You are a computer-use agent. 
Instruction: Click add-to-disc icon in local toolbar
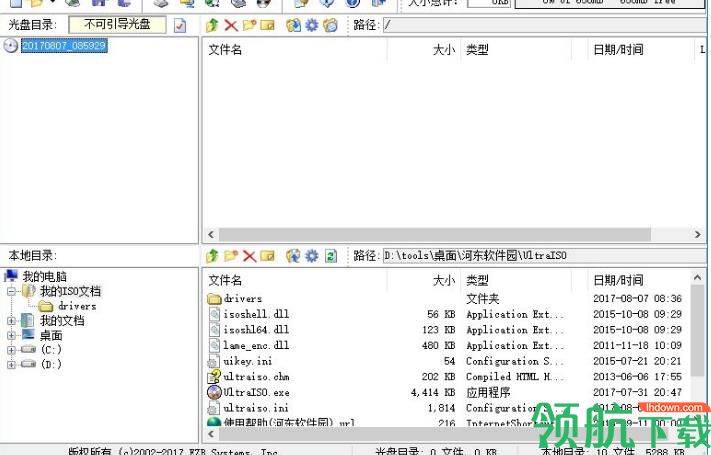[293, 256]
